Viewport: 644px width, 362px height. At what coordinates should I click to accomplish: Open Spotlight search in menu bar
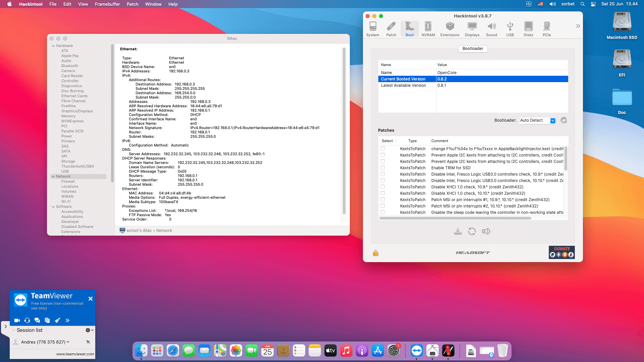583,4
